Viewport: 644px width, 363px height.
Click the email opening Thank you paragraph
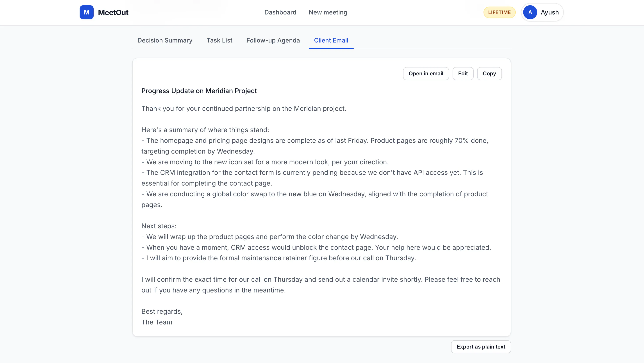[244, 109]
